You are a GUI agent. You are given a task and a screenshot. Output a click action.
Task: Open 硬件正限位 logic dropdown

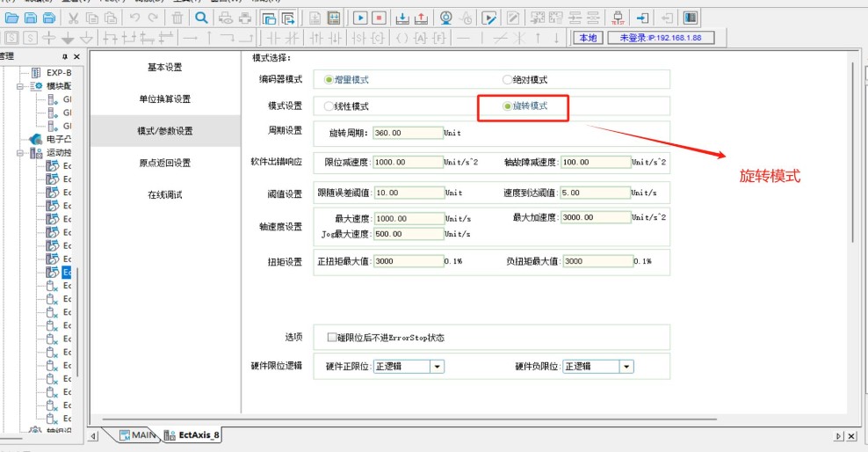[437, 367]
